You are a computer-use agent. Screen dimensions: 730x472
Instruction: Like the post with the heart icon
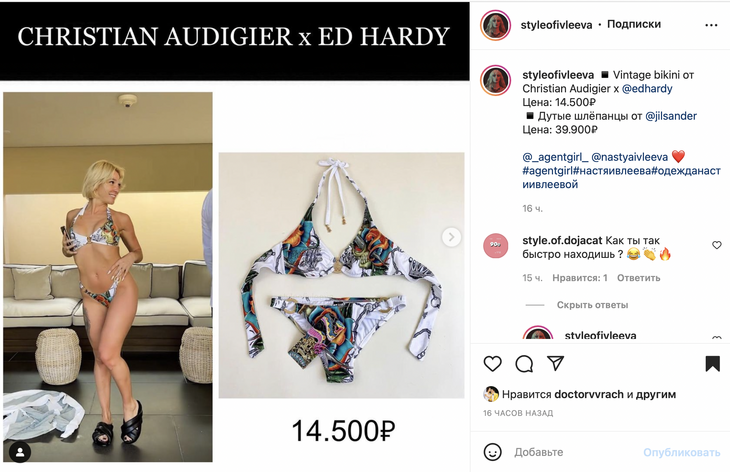click(x=493, y=364)
